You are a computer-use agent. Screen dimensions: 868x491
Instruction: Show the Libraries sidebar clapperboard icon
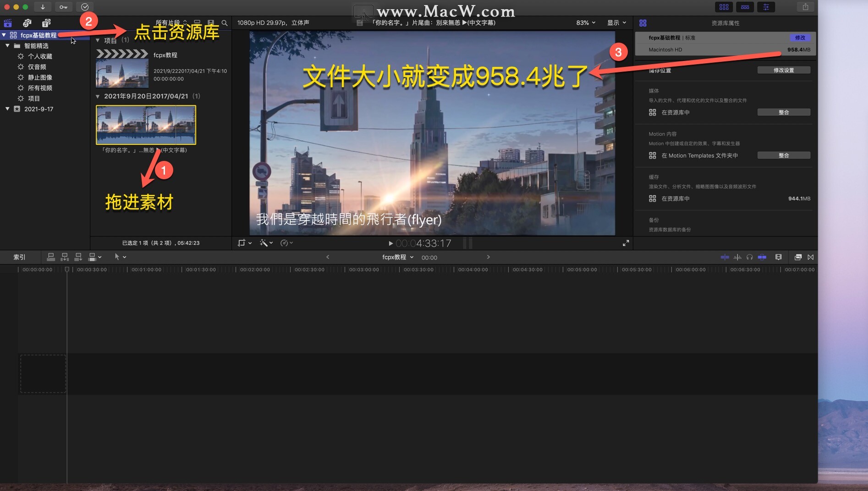pyautogui.click(x=8, y=23)
